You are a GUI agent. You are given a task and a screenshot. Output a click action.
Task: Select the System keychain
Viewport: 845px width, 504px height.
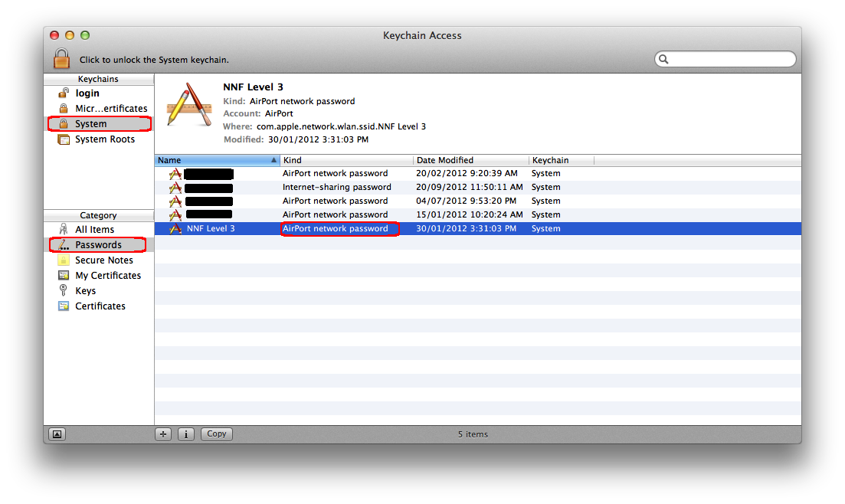99,123
